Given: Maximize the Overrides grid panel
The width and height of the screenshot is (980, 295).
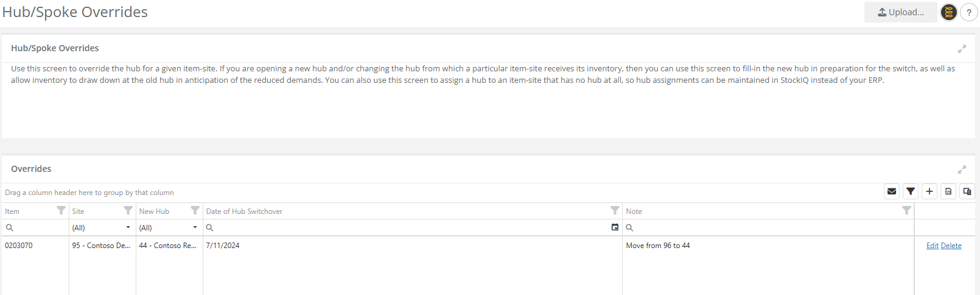Looking at the screenshot, I should pyautogui.click(x=962, y=169).
